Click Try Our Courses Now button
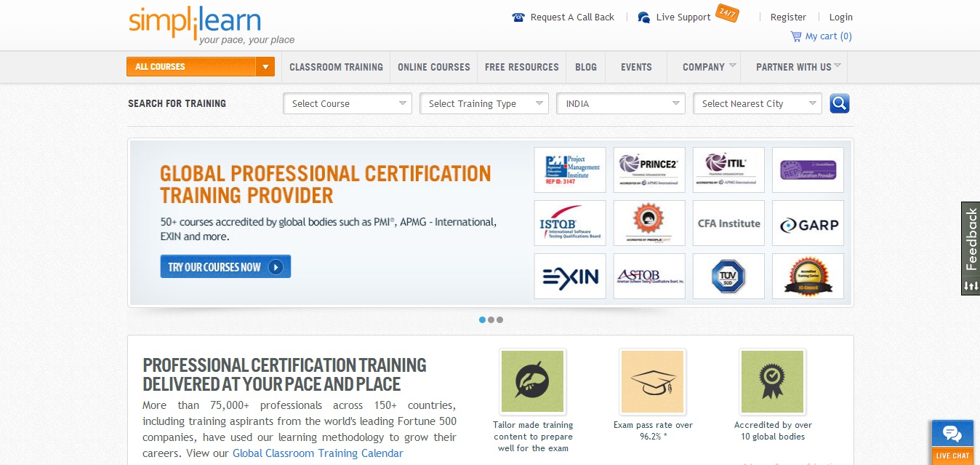Viewport: 980px width, 465px height. [225, 266]
